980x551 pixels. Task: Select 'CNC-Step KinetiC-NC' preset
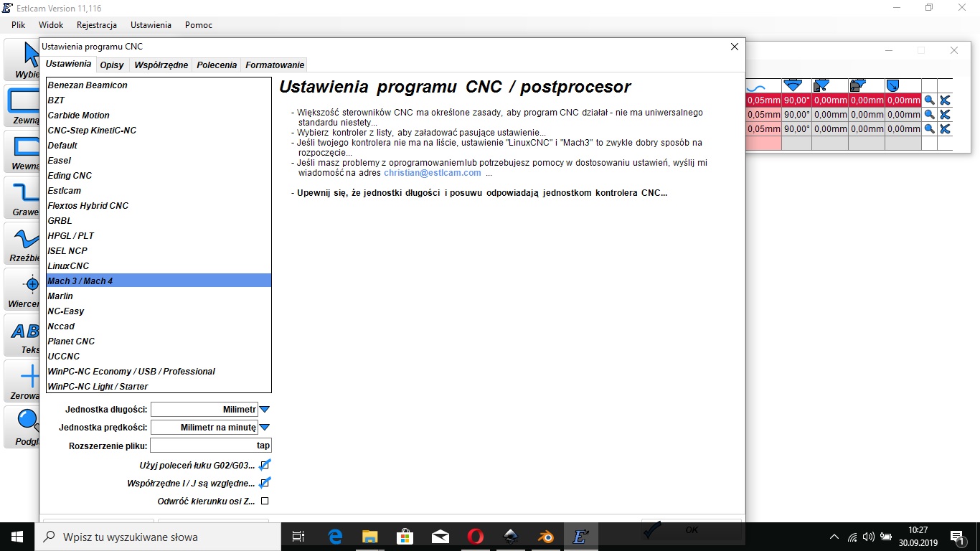point(159,131)
